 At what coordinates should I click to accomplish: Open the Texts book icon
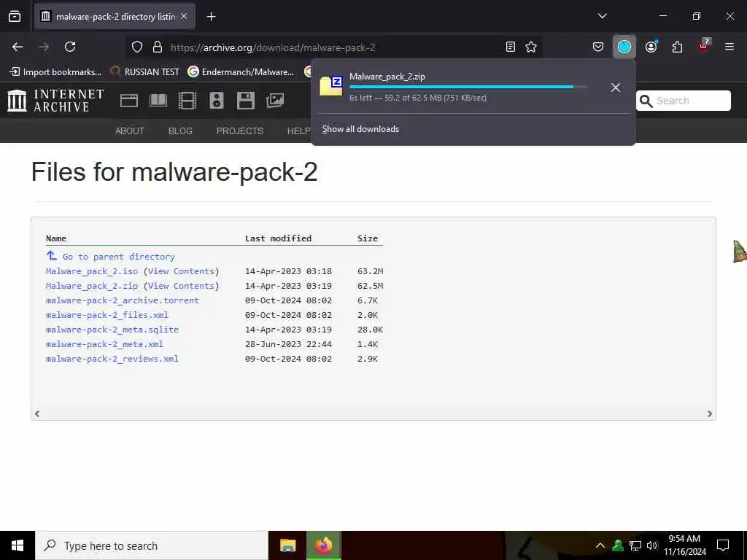pyautogui.click(x=158, y=101)
